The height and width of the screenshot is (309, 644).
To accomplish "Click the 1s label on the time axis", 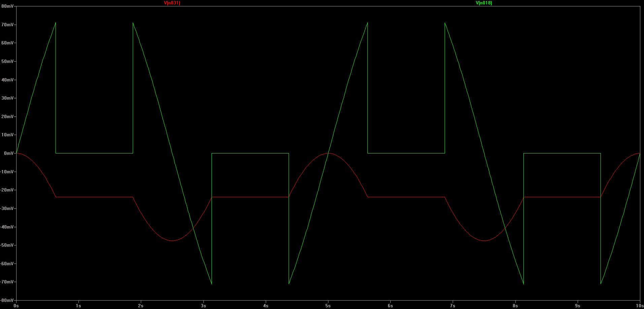I will coord(78,306).
